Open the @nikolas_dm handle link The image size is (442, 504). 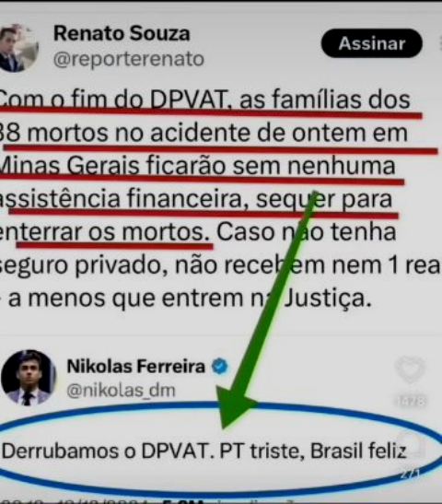(x=122, y=391)
